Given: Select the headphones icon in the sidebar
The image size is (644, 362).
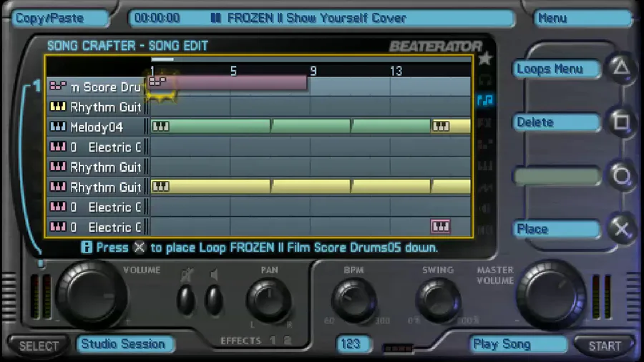Looking at the screenshot, I should click(485, 79).
